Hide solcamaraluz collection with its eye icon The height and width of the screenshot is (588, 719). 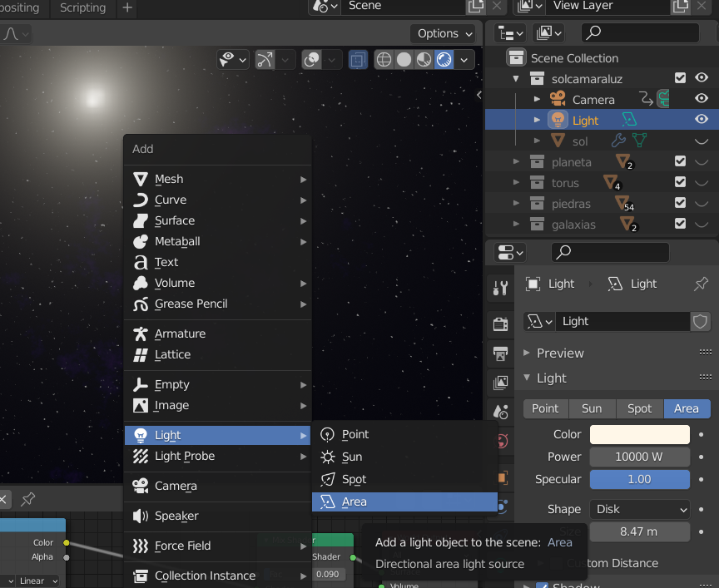click(x=702, y=77)
